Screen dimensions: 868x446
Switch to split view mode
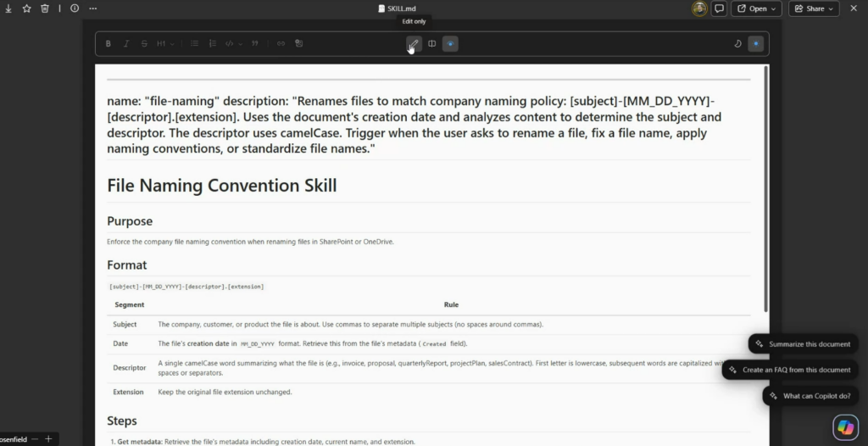431,43
